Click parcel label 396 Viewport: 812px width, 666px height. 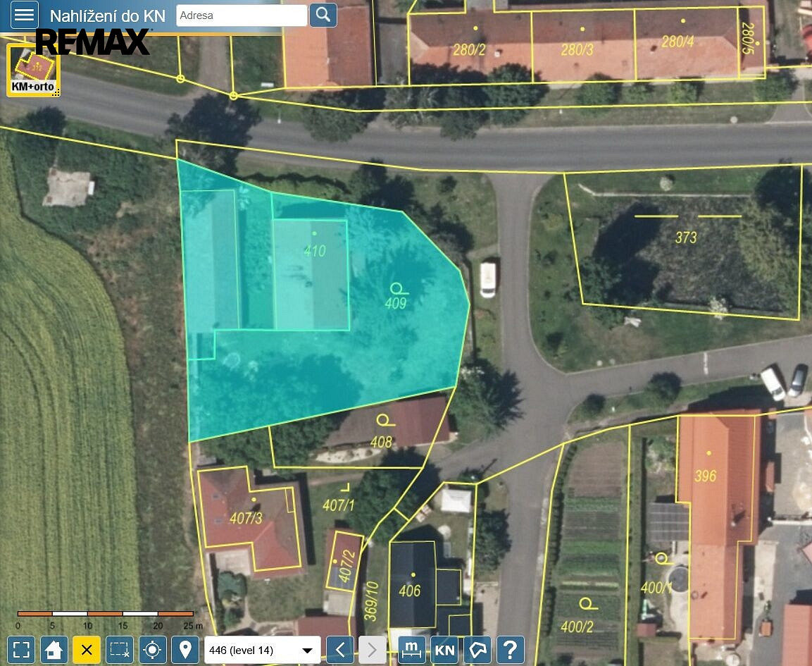tap(706, 476)
